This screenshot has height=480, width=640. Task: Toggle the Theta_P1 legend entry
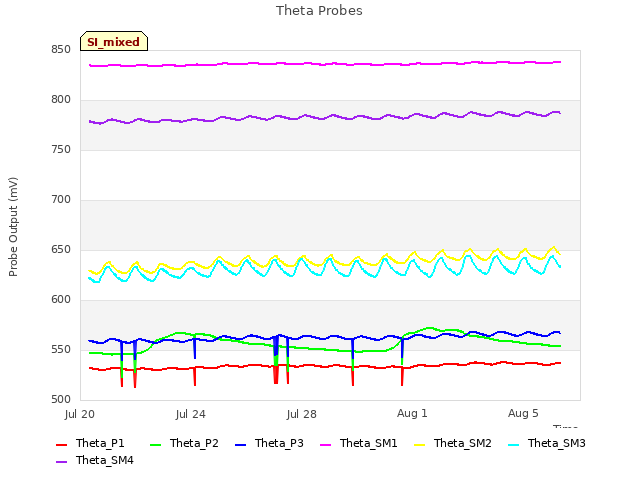90,443
